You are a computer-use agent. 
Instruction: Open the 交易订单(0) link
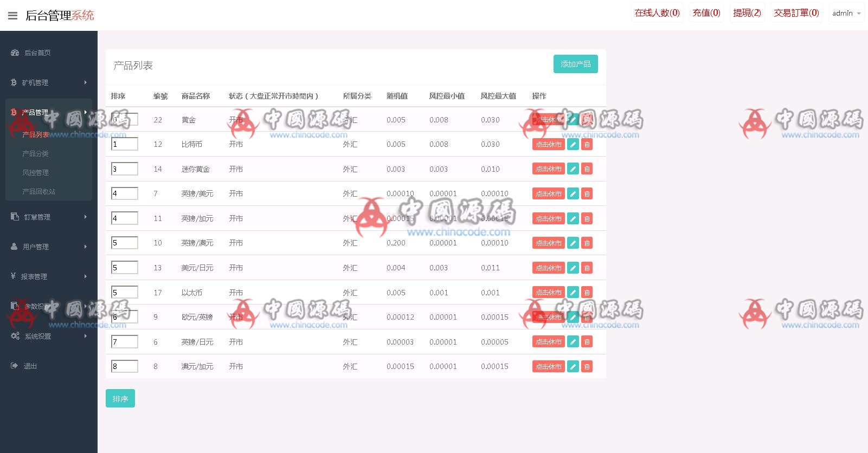coord(796,13)
